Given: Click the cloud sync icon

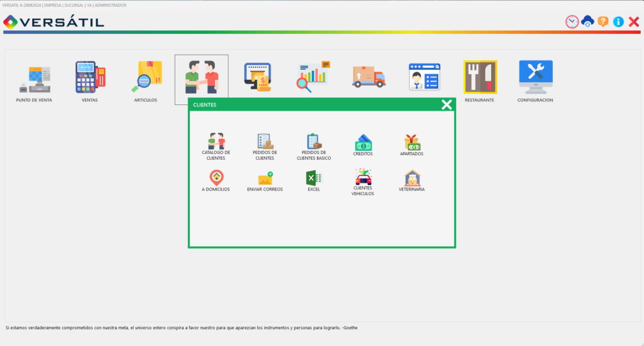Looking at the screenshot, I should point(587,21).
